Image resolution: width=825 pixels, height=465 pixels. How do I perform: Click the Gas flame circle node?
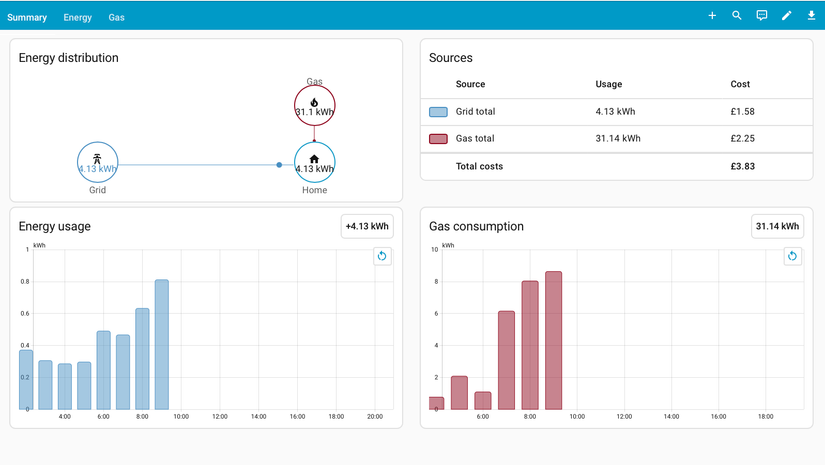pos(315,106)
